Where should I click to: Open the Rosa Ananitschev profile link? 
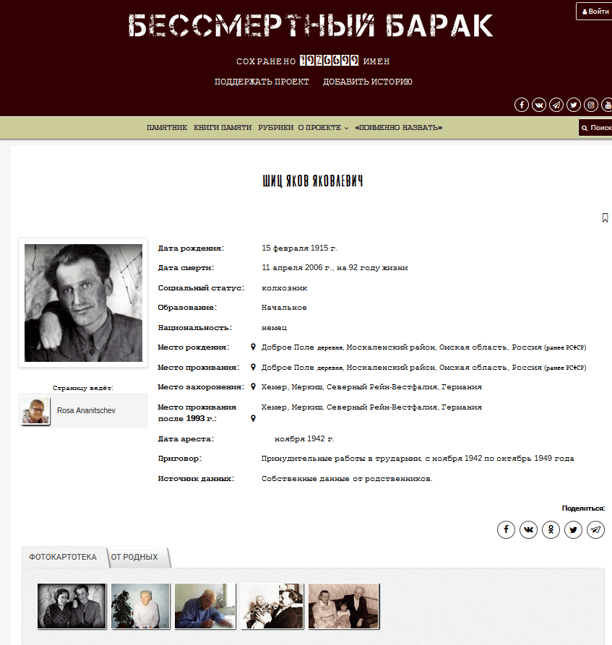(86, 410)
